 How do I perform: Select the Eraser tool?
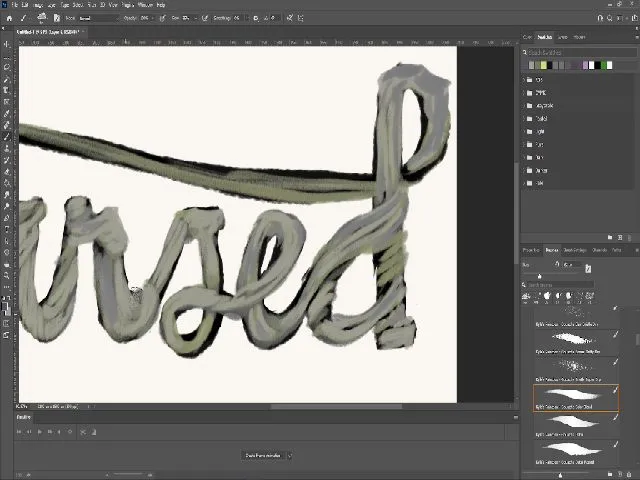click(x=7, y=171)
